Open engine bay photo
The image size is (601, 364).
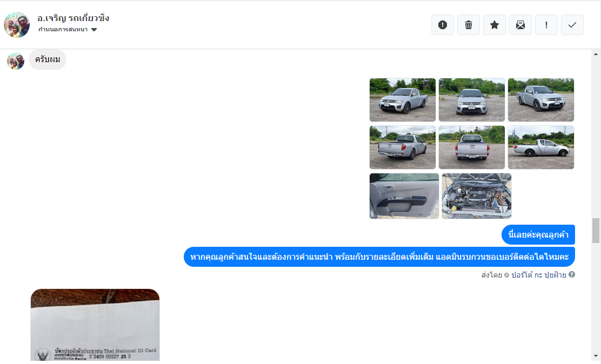pos(477,196)
